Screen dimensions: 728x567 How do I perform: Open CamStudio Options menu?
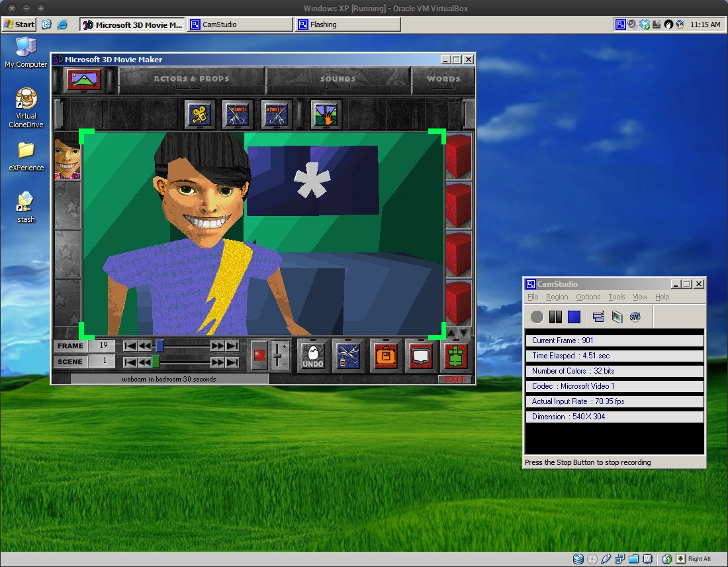tap(588, 297)
